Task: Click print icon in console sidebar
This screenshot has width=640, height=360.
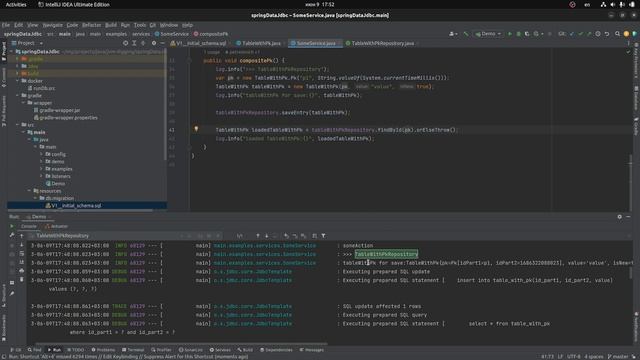Action: (x=22, y=271)
